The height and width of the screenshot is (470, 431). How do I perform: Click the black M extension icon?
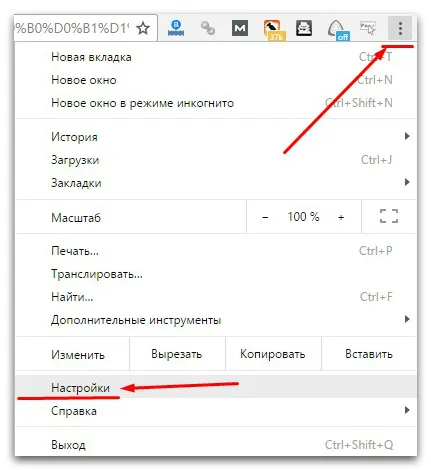click(240, 28)
